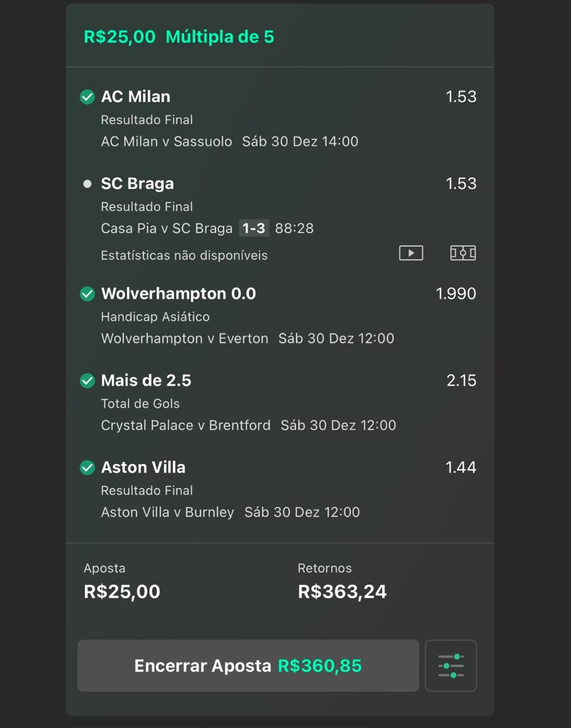Click green check icon beside Mais de 2.5
This screenshot has width=571, height=728.
click(87, 380)
